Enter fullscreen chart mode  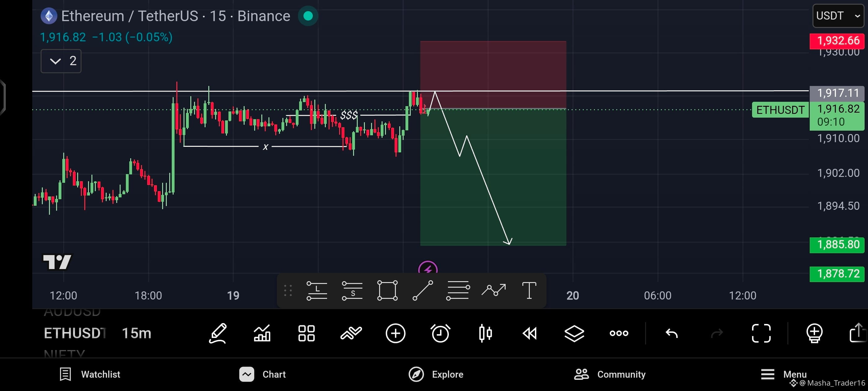tap(761, 333)
